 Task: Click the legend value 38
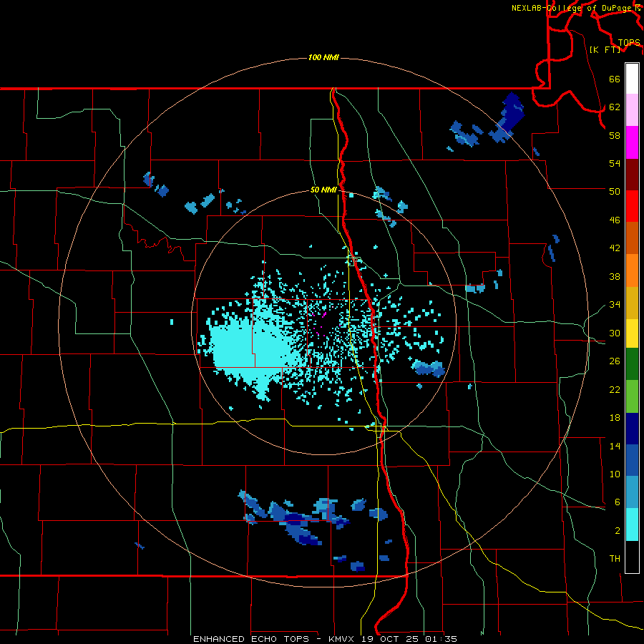(x=615, y=276)
